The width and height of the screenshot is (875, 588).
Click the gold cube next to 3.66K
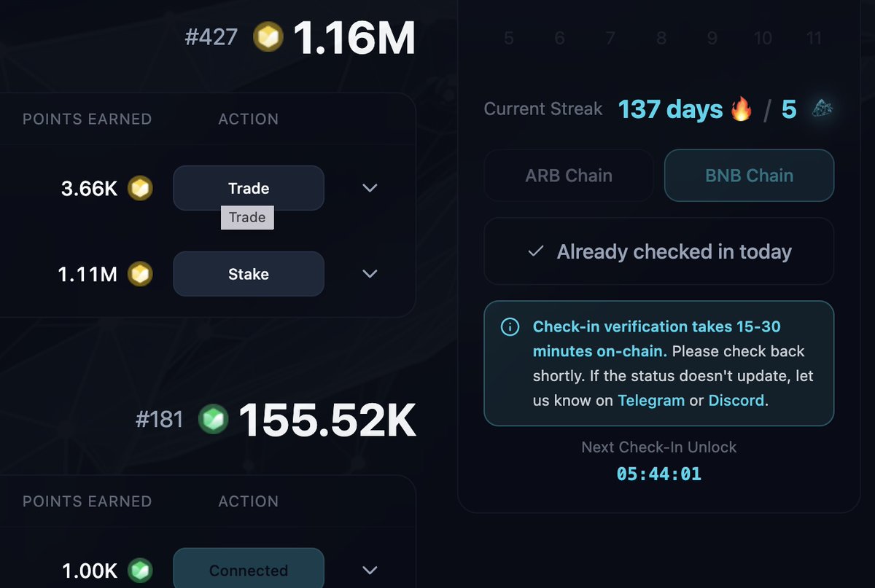(140, 189)
